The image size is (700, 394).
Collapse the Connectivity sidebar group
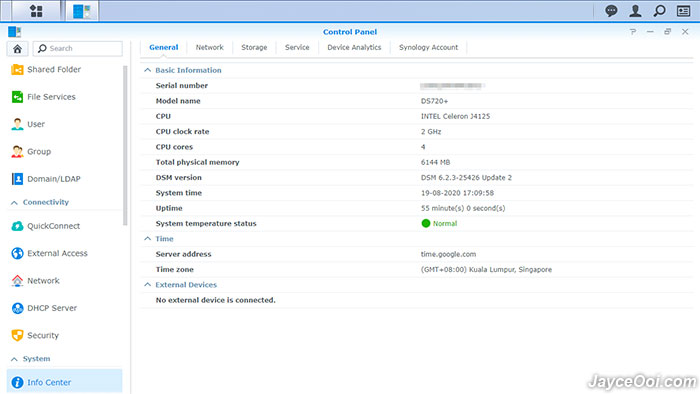(x=14, y=203)
